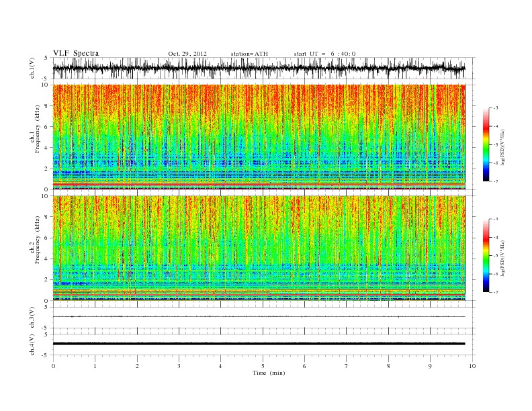Click the time axis tick label "8"
This screenshot has width=532, height=411.
point(388,366)
